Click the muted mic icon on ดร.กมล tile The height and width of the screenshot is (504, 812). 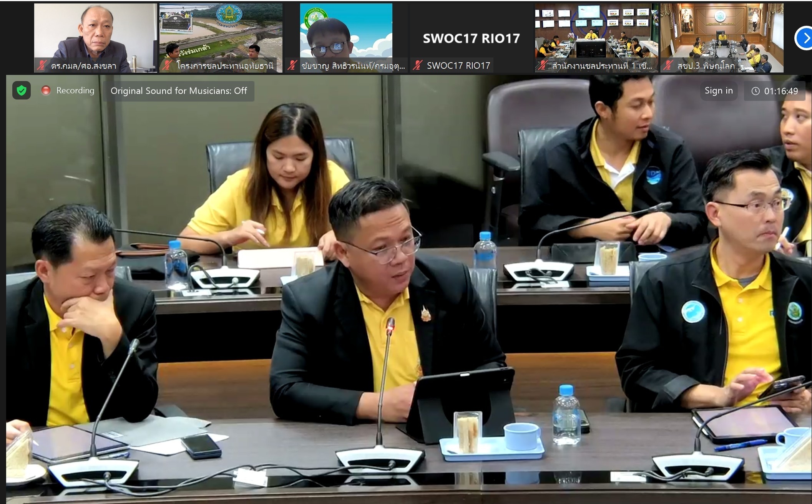[42, 66]
